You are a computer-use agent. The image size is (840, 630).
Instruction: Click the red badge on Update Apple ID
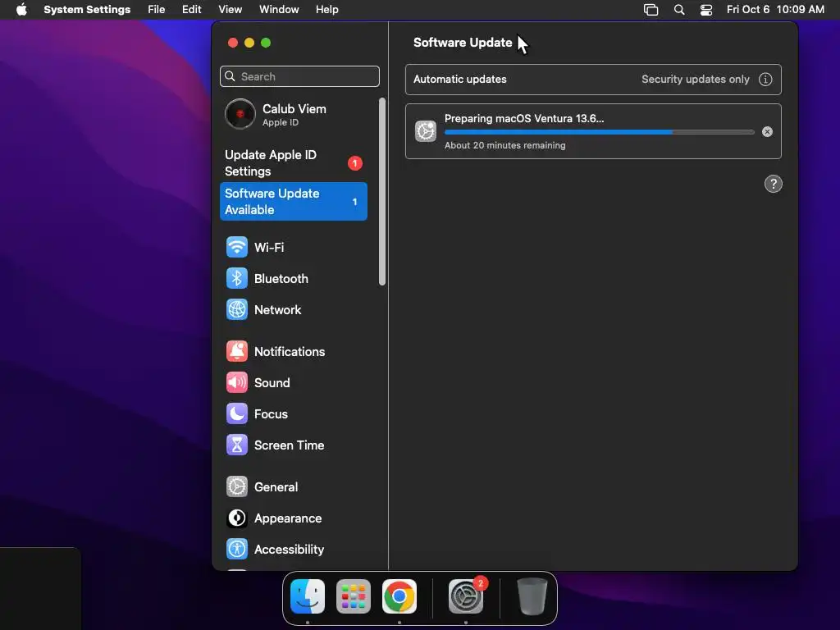click(x=354, y=163)
